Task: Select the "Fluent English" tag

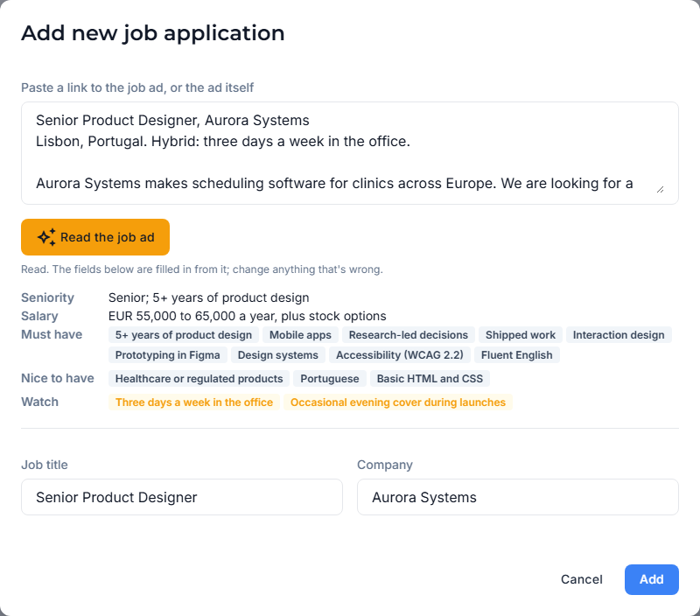Action: tap(516, 355)
